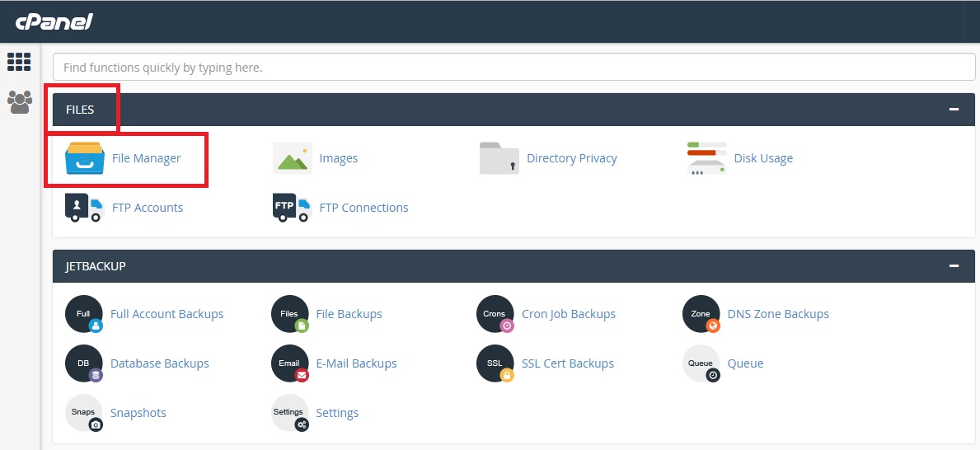Screen dimensions: 980x450
Task: Open the E-Mail Backups link
Action: (356, 363)
